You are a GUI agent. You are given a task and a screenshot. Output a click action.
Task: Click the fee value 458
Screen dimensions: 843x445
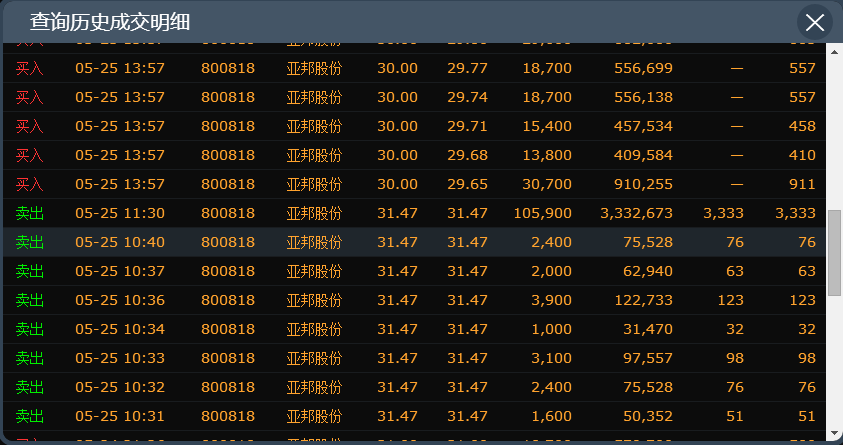pyautogui.click(x=802, y=126)
